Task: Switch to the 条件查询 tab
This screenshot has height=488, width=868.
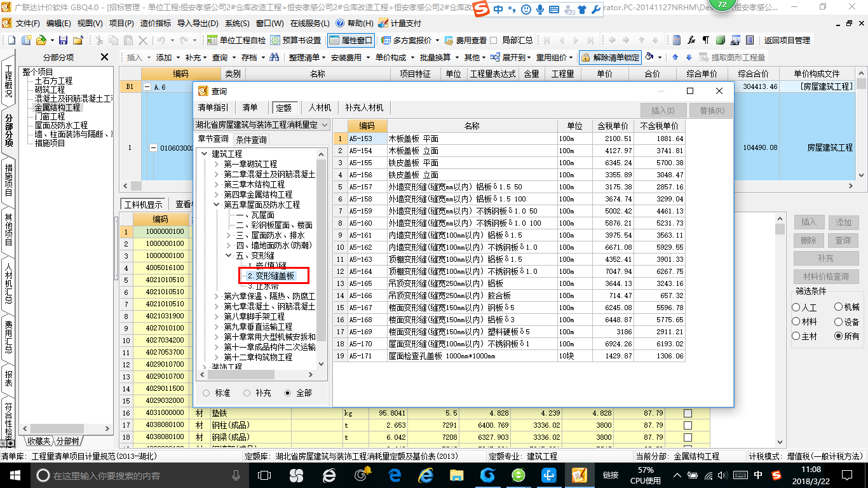Action: [x=251, y=140]
